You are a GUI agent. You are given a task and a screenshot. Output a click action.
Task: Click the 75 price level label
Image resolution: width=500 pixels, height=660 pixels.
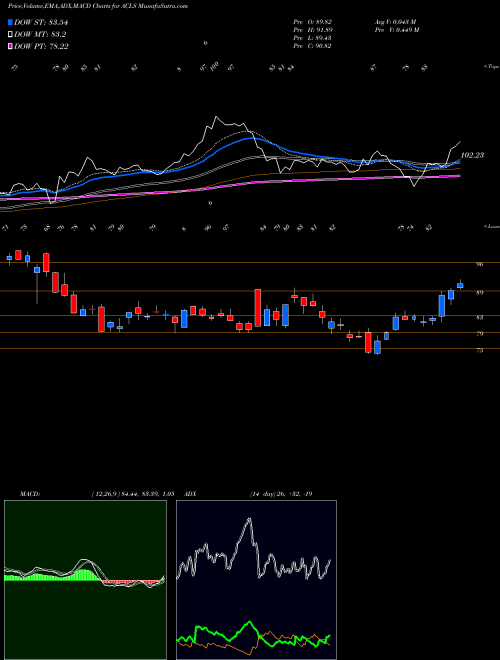coord(479,350)
